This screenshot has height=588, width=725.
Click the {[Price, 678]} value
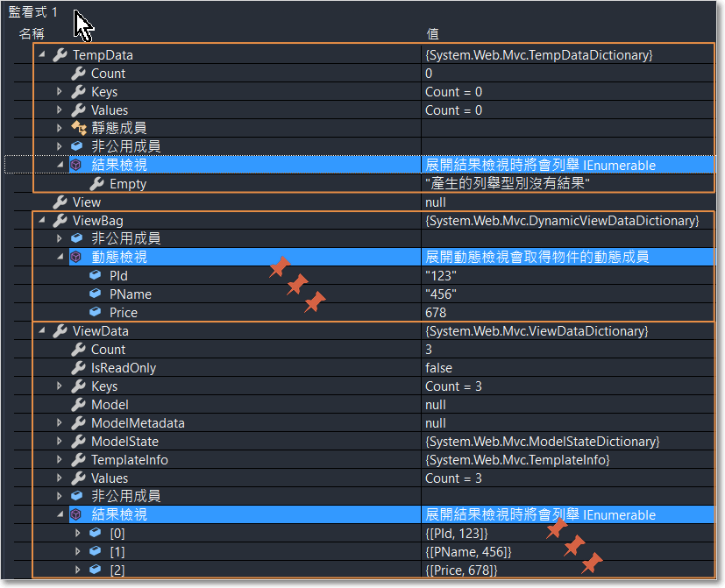click(461, 570)
